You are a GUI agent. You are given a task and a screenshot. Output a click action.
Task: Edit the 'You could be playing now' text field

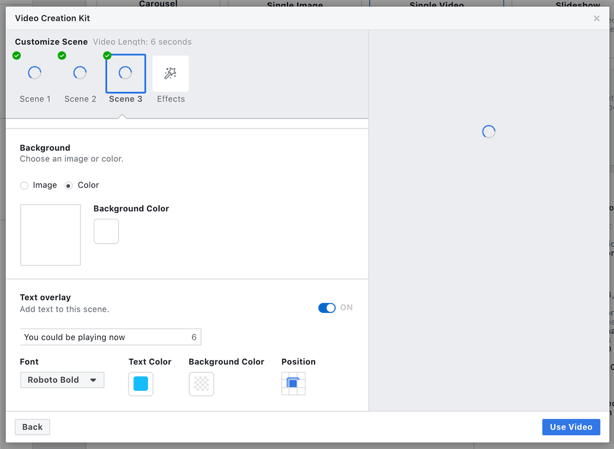(110, 337)
